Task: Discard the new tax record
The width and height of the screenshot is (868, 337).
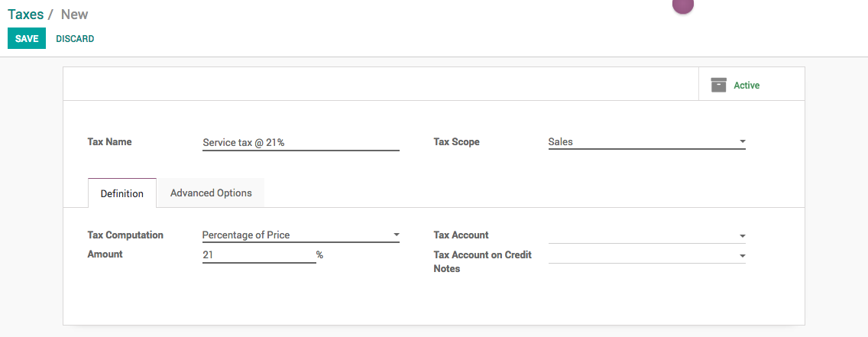Action: [75, 39]
